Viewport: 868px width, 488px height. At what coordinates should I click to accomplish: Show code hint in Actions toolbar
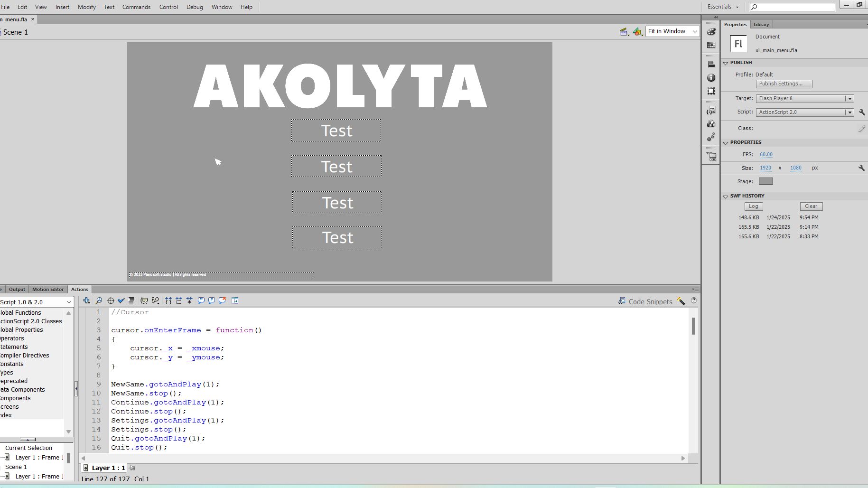pyautogui.click(x=144, y=300)
